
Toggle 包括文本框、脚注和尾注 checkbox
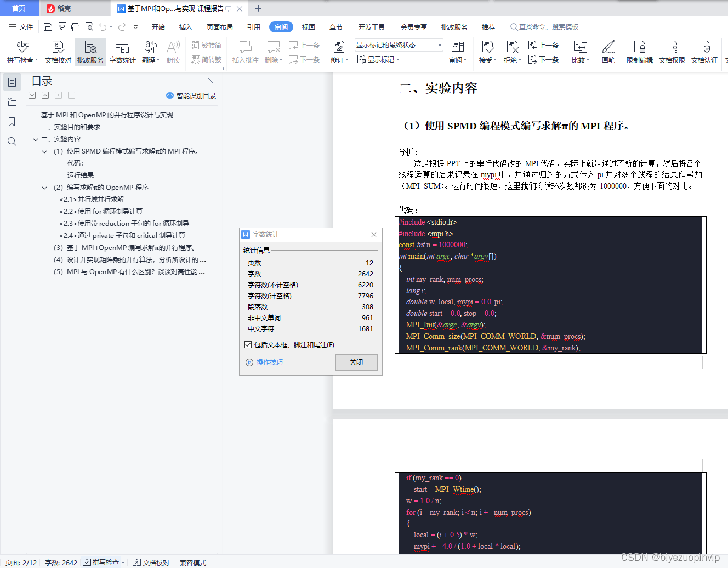pos(248,345)
